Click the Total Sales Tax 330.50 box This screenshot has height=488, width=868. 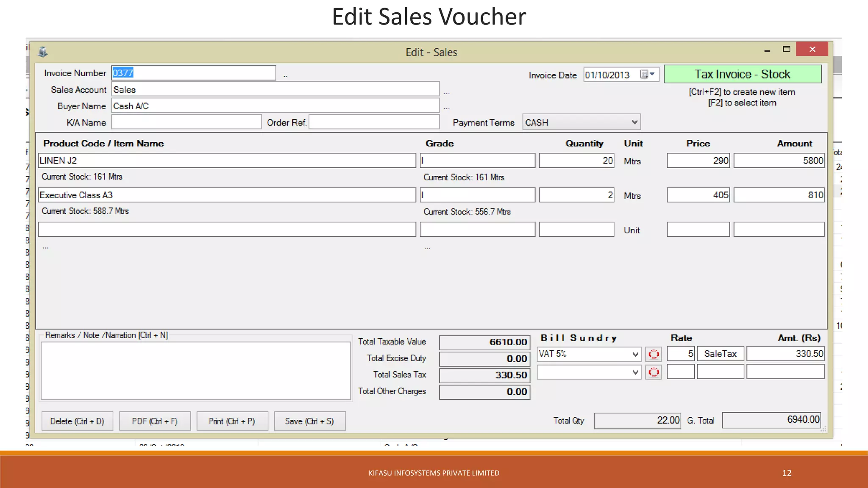(x=485, y=375)
